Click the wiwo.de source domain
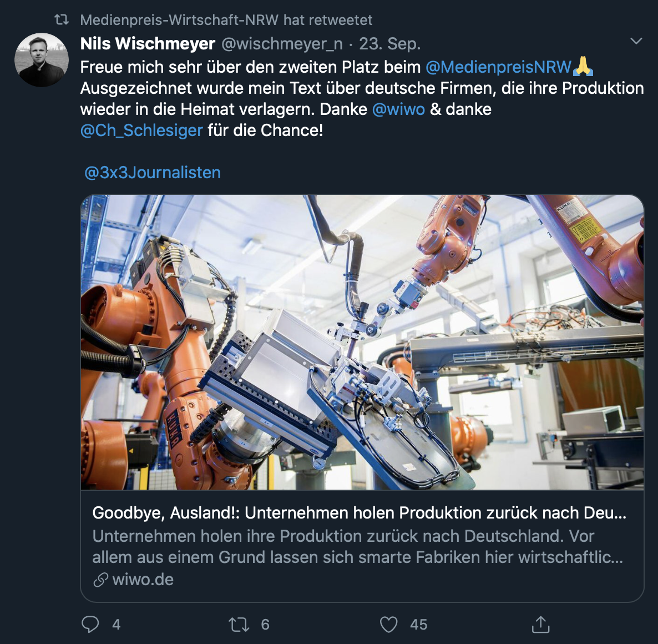The image size is (658, 644). point(143,580)
